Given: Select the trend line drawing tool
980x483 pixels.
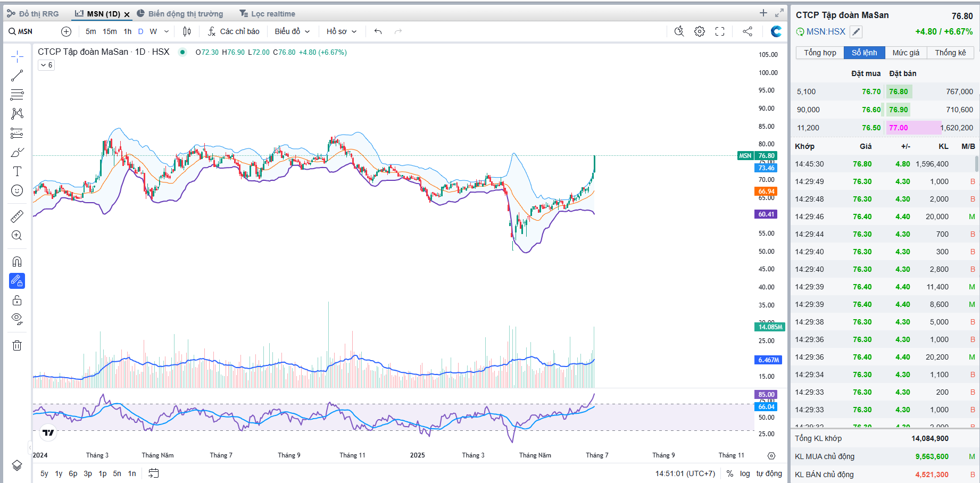Looking at the screenshot, I should pos(17,76).
